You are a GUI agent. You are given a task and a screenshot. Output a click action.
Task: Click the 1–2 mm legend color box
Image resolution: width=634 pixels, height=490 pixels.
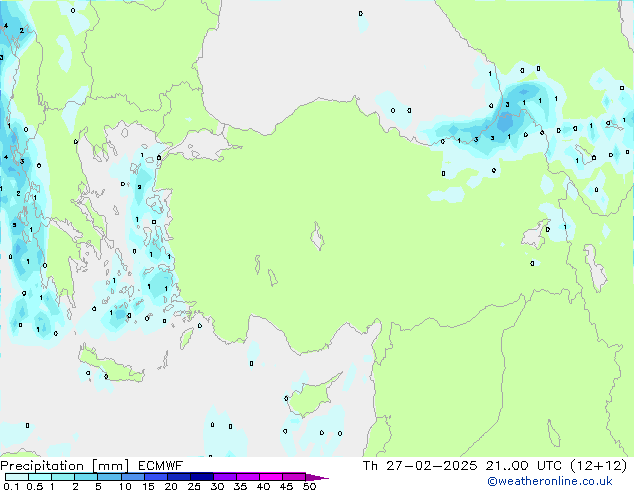(x=63, y=477)
